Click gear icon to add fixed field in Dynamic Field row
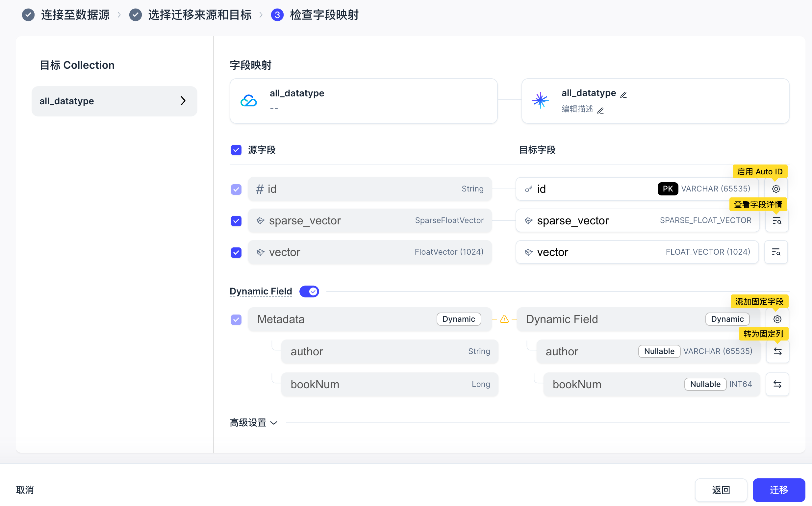This screenshot has height=506, width=812. coord(777,319)
